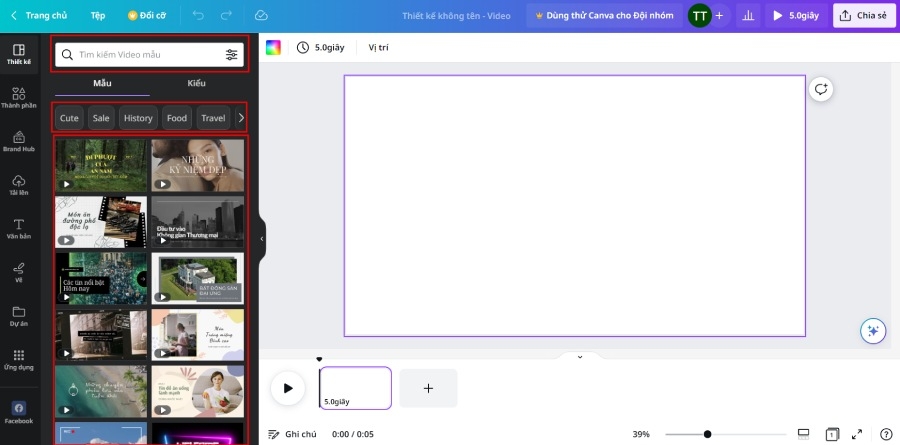This screenshot has height=445, width=900.
Task: Open the TT account avatar
Action: (699, 16)
